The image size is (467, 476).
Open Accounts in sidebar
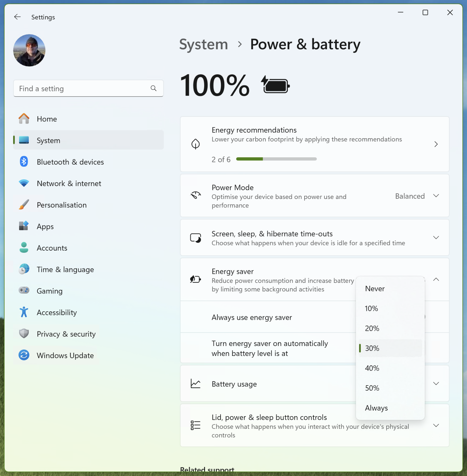pyautogui.click(x=88, y=248)
